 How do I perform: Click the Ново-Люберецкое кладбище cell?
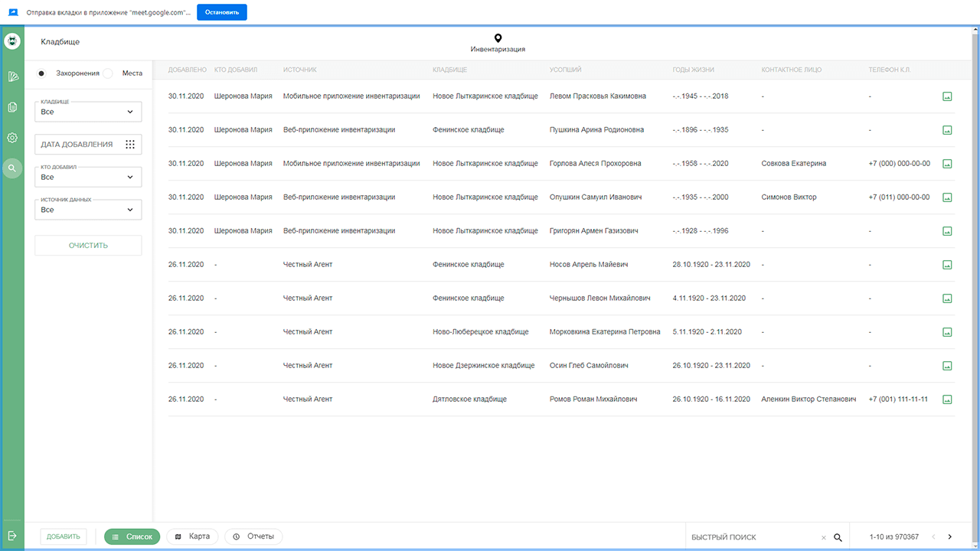(x=481, y=332)
